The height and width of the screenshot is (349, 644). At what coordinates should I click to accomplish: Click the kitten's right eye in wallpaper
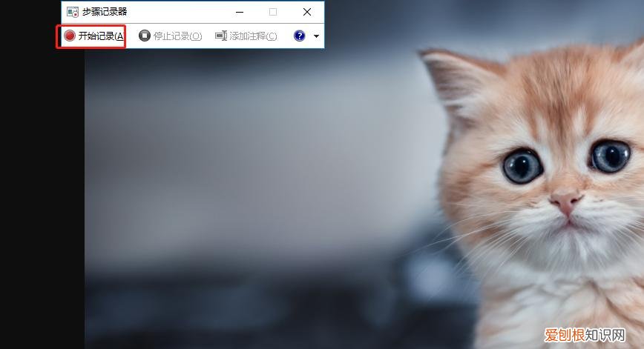(x=611, y=156)
